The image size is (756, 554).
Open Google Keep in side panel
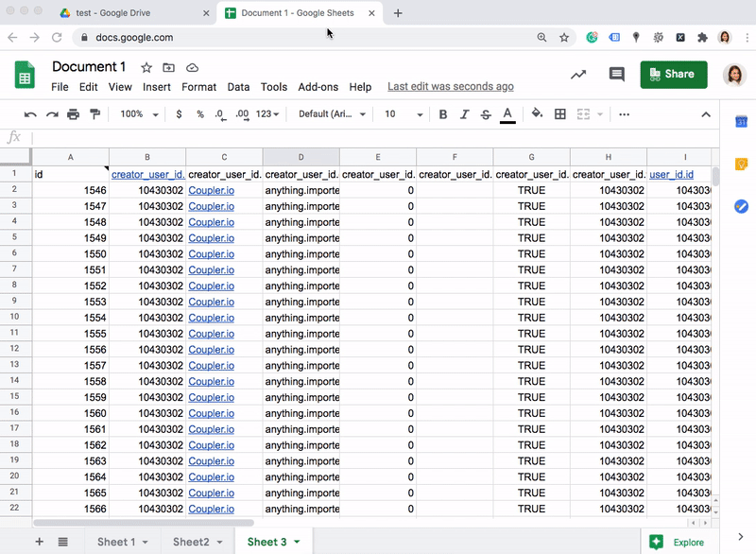coord(741,164)
